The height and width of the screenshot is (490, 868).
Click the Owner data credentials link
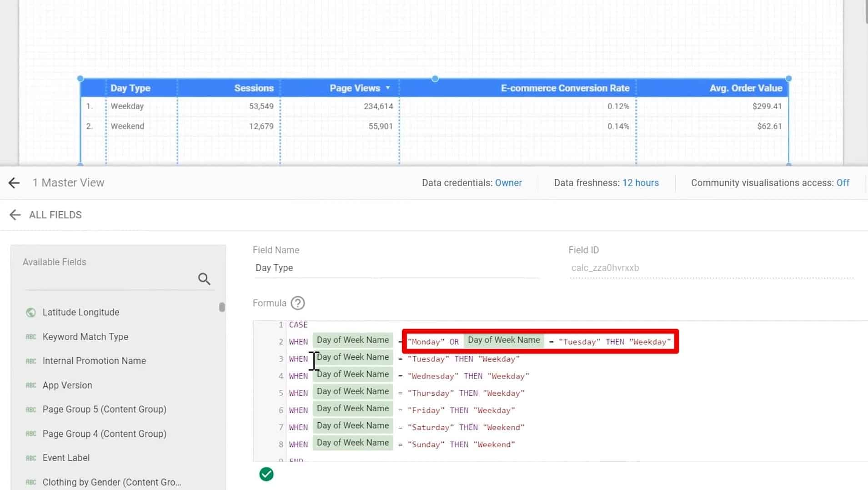508,182
